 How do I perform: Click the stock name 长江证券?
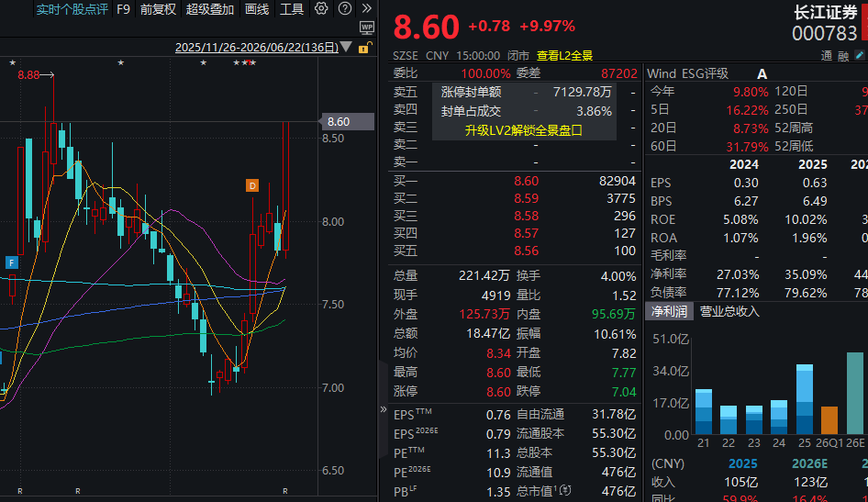point(826,12)
